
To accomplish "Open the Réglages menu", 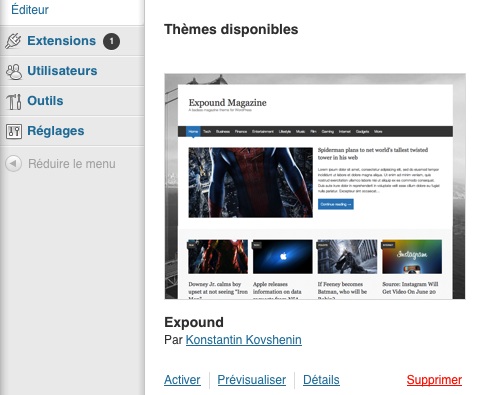I will pyautogui.click(x=56, y=131).
